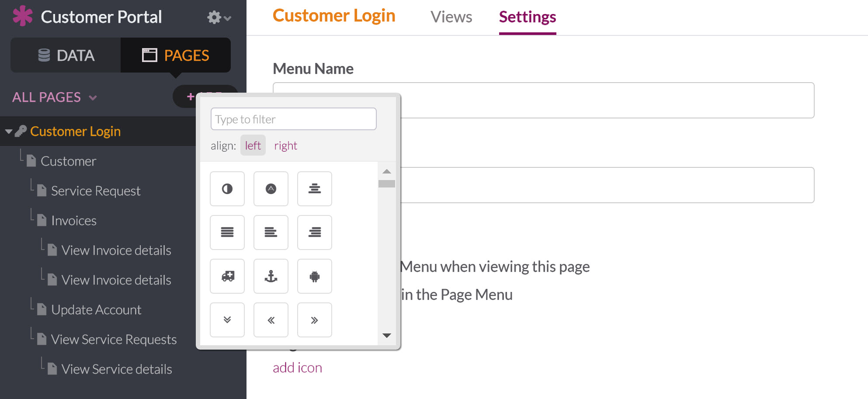Viewport: 868px width, 399px height.
Task: Open the gear settings dropdown
Action: pos(219,17)
